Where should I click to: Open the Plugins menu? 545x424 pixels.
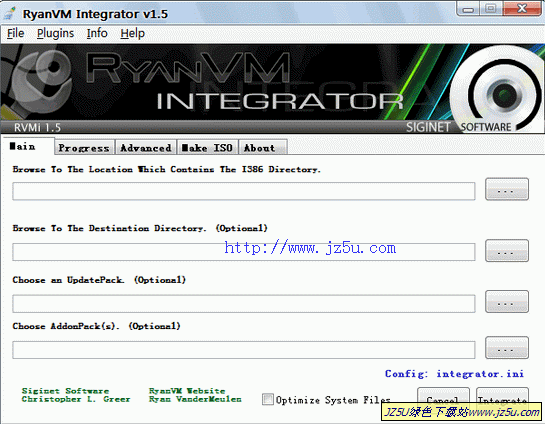click(x=55, y=33)
